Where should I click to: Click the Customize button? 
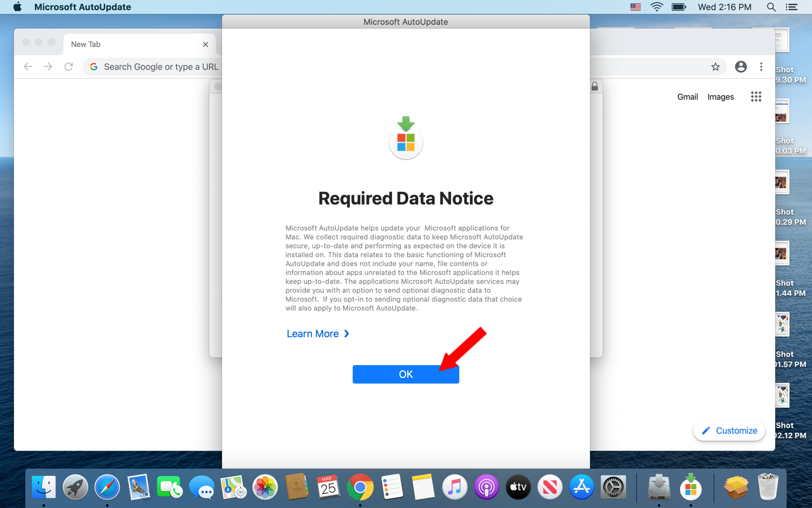pyautogui.click(x=729, y=430)
